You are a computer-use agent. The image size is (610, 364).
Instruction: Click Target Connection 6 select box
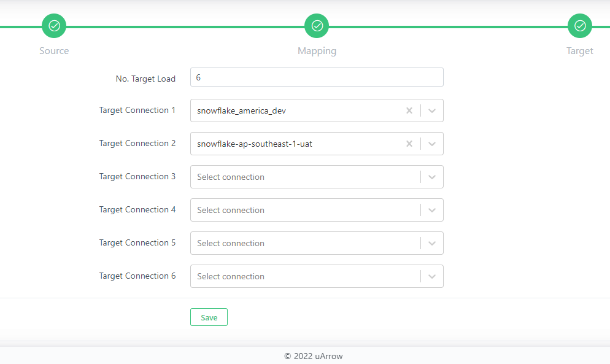[304, 276]
